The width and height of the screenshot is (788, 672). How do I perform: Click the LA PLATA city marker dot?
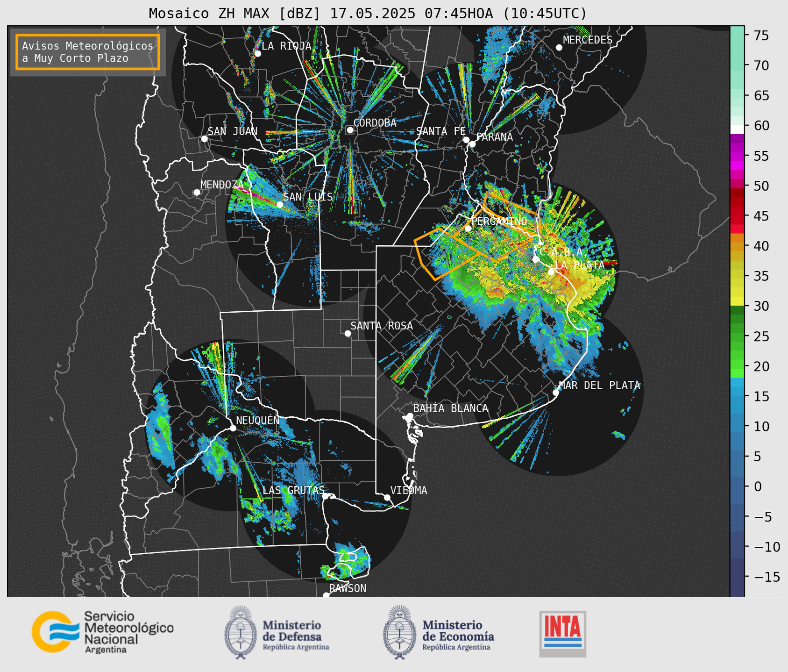[551, 272]
